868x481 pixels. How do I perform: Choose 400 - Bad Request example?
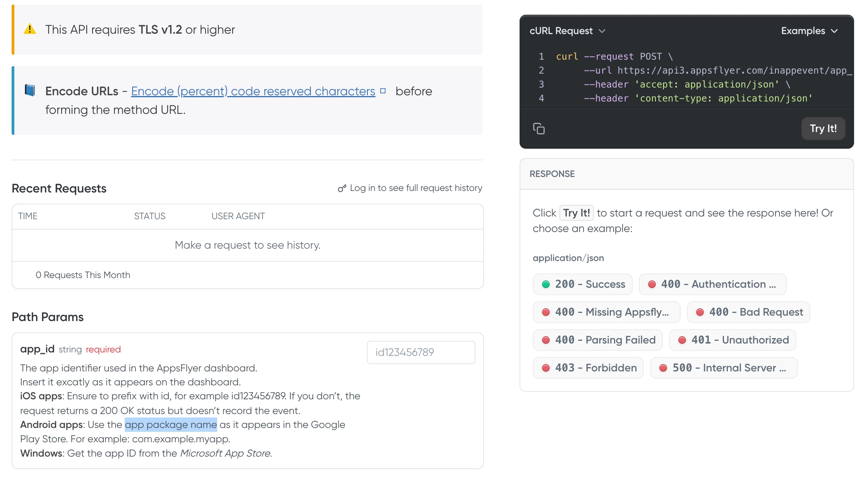tap(748, 312)
